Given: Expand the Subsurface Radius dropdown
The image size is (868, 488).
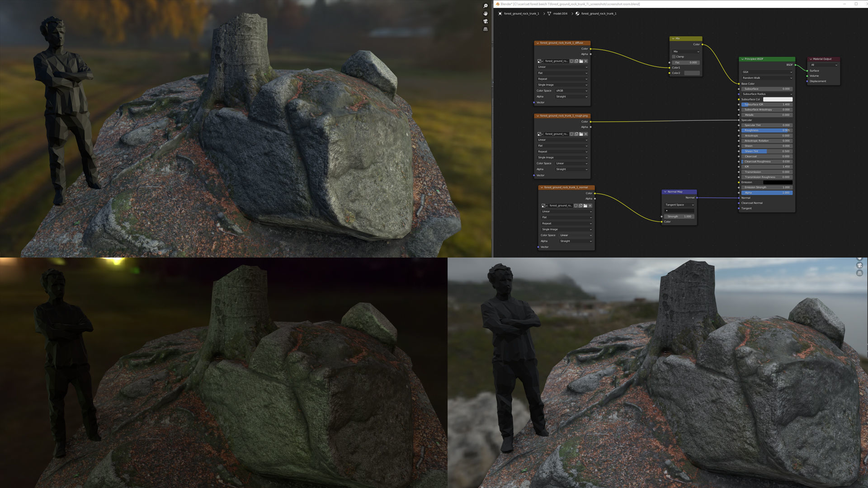Looking at the screenshot, I should pos(767,94).
